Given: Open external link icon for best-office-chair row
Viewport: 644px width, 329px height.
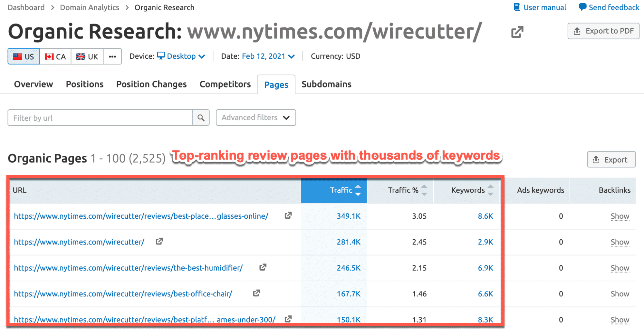Looking at the screenshot, I should pyautogui.click(x=256, y=293).
